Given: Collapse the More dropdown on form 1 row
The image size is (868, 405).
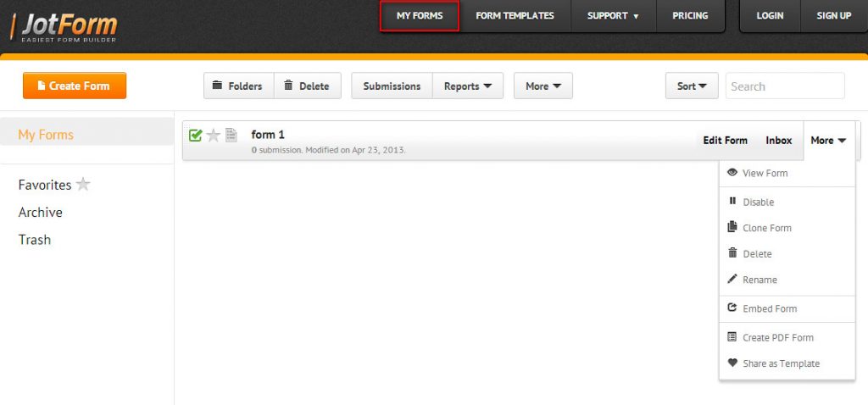Looking at the screenshot, I should (828, 141).
